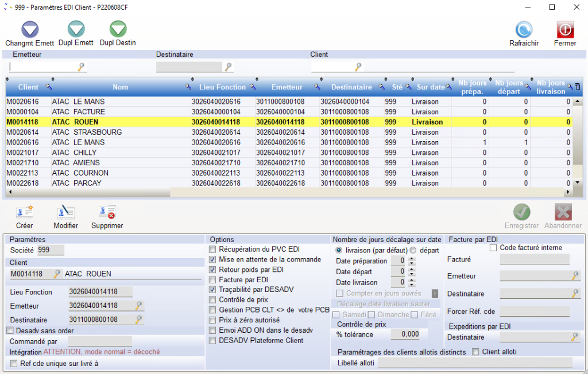The height and width of the screenshot is (374, 588).
Task: Sort table by Nom column header
Action: [x=120, y=87]
